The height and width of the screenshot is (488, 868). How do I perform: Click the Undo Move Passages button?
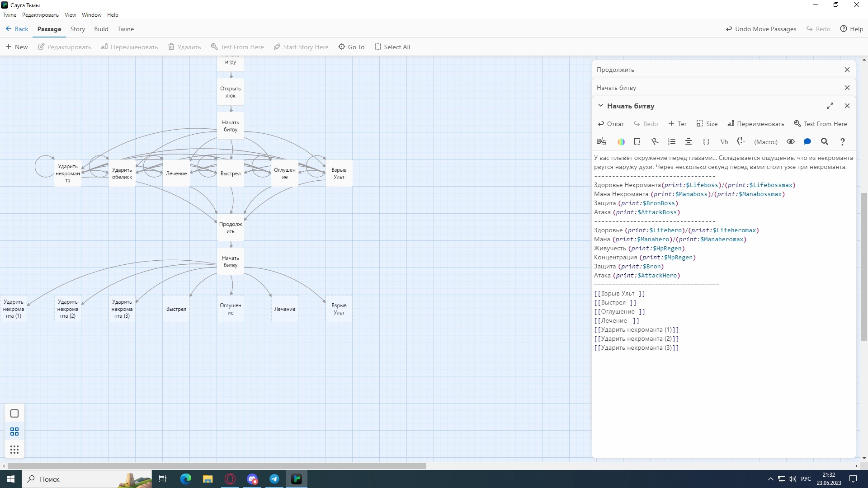point(761,29)
